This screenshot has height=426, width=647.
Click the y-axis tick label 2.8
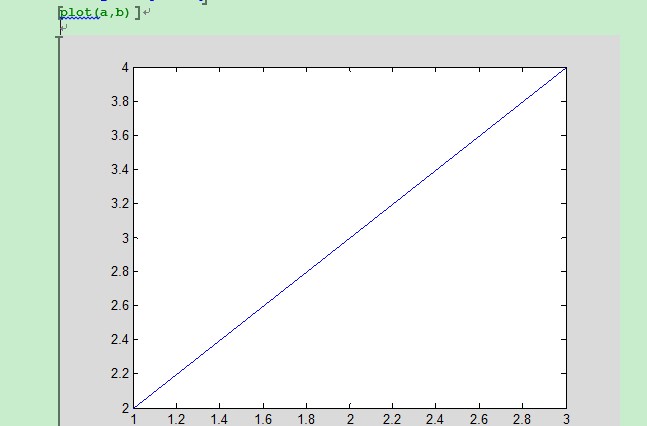coord(120,272)
